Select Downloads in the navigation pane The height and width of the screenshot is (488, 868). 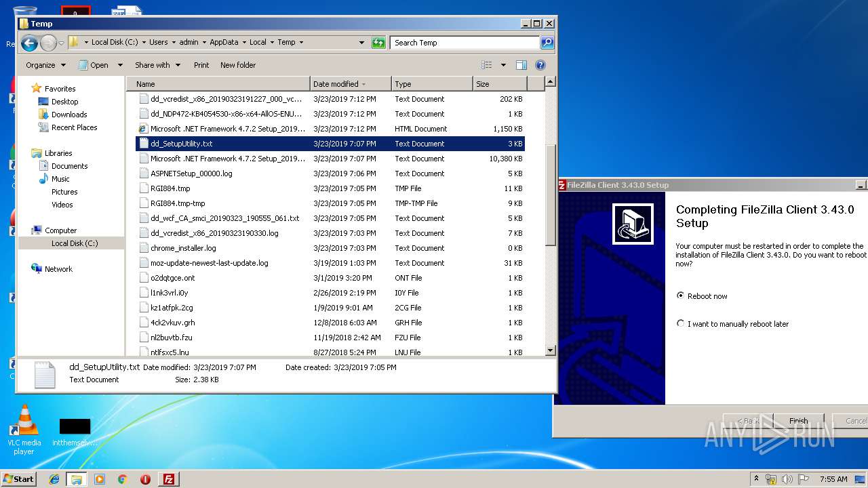(x=69, y=115)
